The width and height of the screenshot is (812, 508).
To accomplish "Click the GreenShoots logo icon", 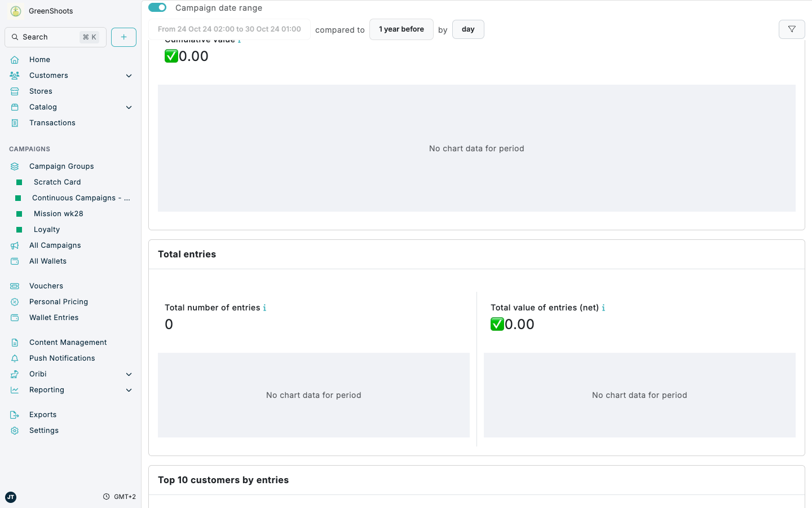I will point(16,11).
